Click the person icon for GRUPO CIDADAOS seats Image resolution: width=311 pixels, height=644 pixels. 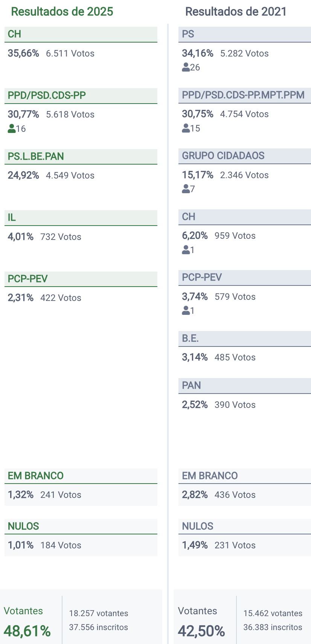pos(186,189)
